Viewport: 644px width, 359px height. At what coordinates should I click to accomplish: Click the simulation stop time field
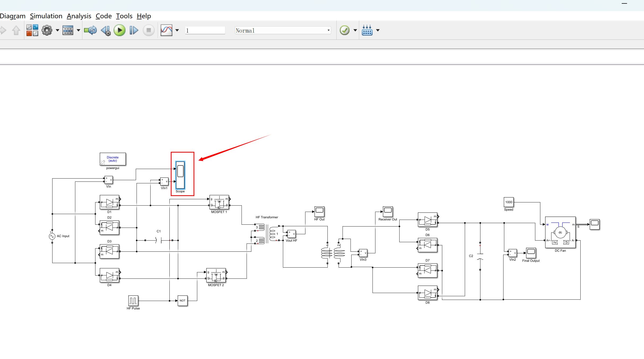pyautogui.click(x=205, y=30)
